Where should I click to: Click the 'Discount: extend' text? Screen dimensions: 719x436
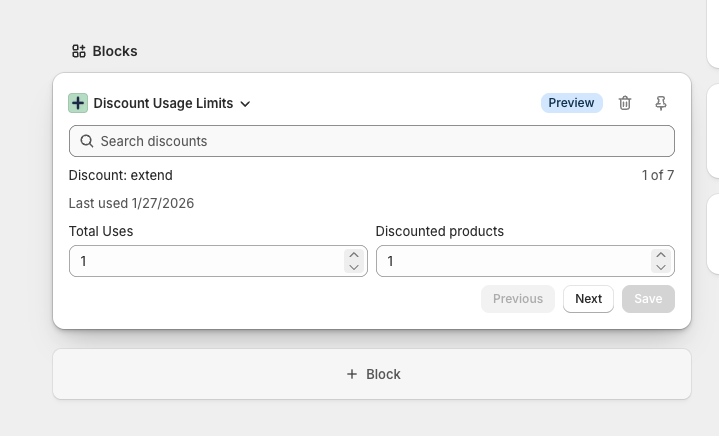click(x=121, y=175)
